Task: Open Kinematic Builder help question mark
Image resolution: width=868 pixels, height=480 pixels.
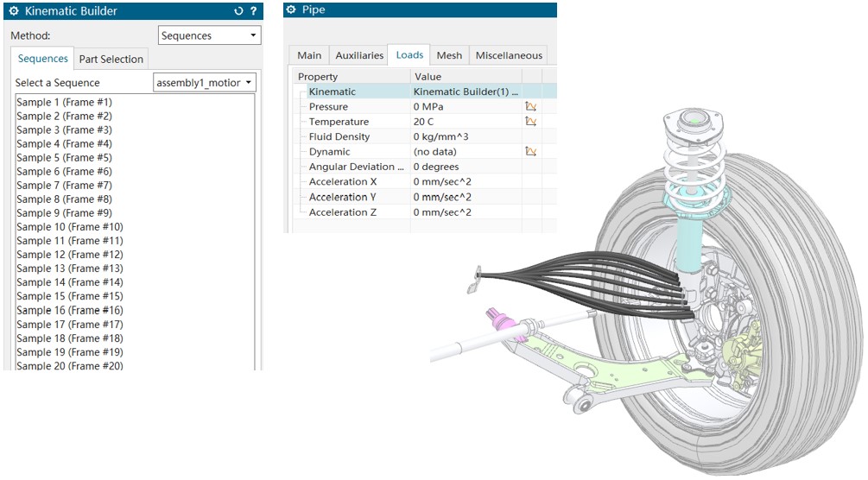Action: tap(254, 10)
